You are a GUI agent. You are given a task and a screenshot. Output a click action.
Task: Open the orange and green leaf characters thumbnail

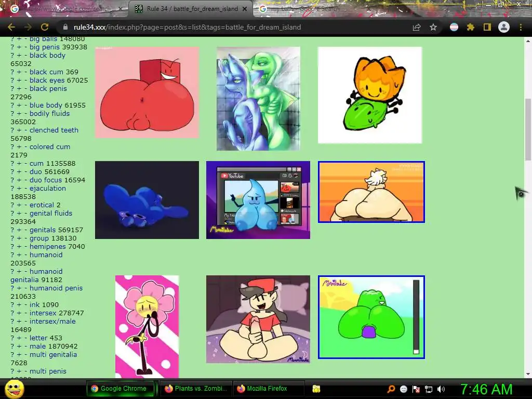click(370, 95)
